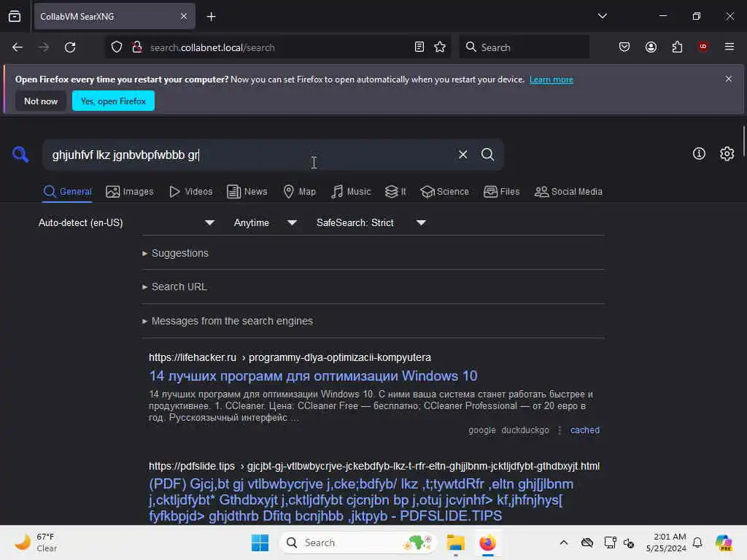747x560 pixels.
Task: Open the About info icon
Action: coord(699,153)
